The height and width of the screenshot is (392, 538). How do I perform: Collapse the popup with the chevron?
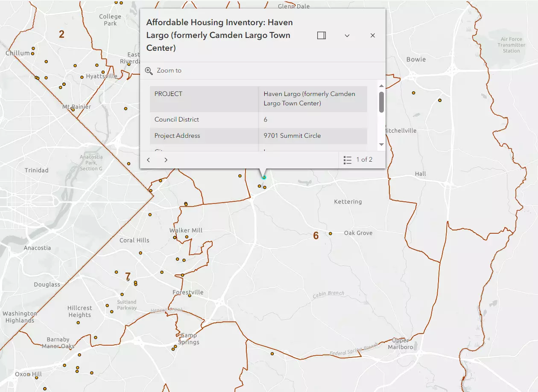click(347, 35)
